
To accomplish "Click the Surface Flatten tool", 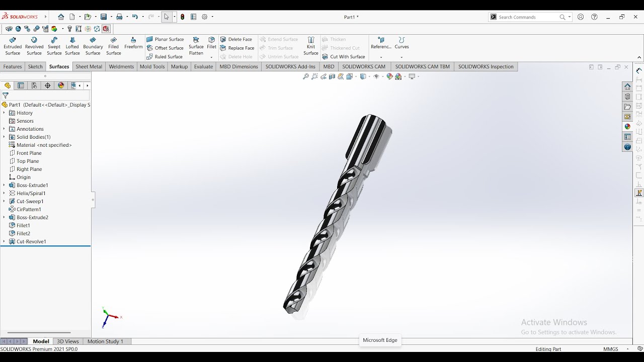I will click(x=196, y=46).
